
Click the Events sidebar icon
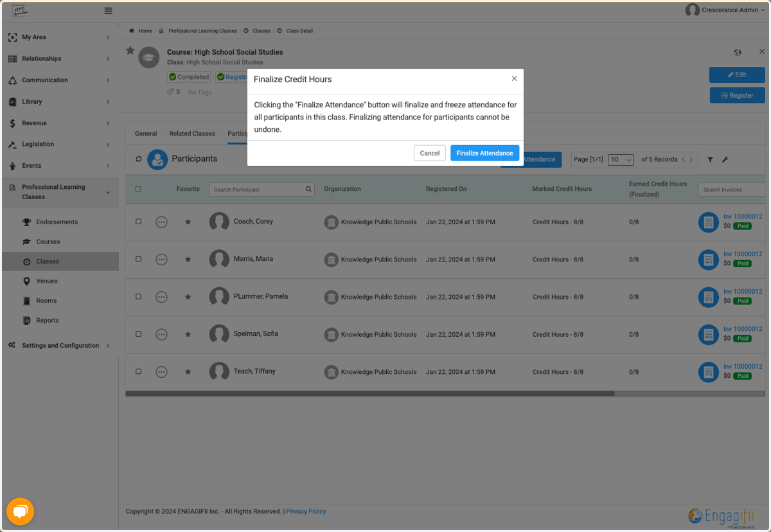click(x=12, y=166)
